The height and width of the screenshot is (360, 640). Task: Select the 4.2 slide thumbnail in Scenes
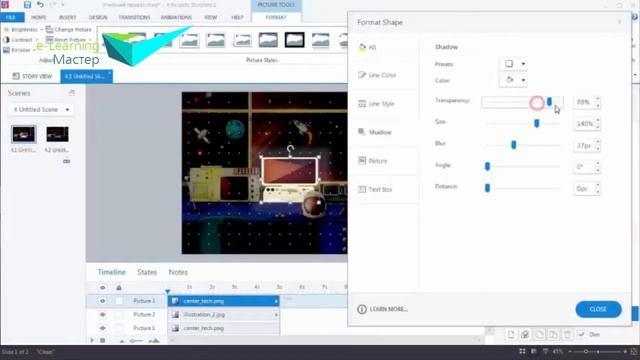57,134
